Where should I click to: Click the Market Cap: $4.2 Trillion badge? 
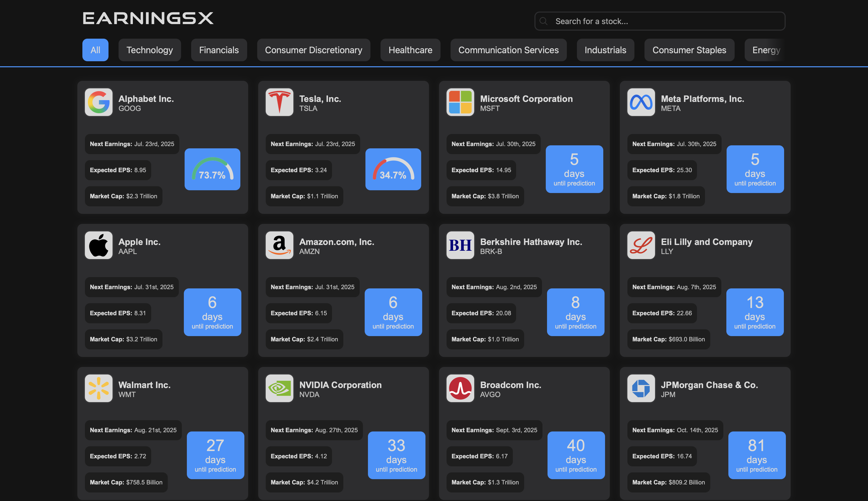tap(304, 482)
